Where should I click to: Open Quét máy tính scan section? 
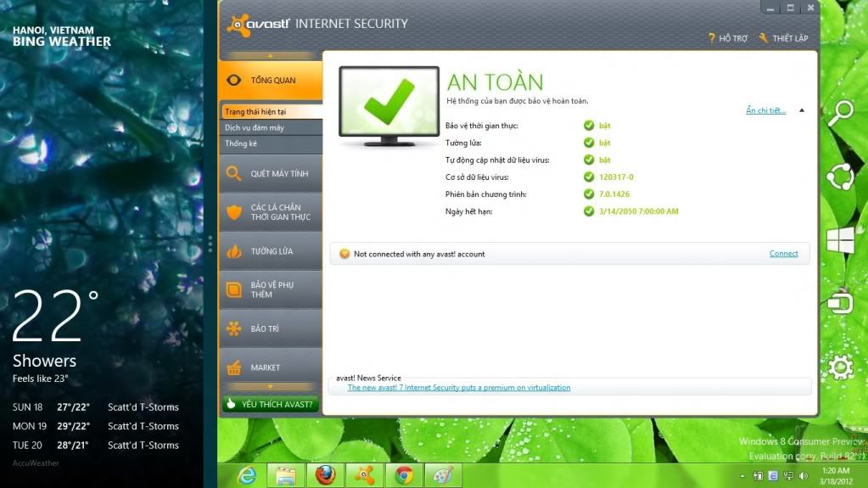[271, 173]
